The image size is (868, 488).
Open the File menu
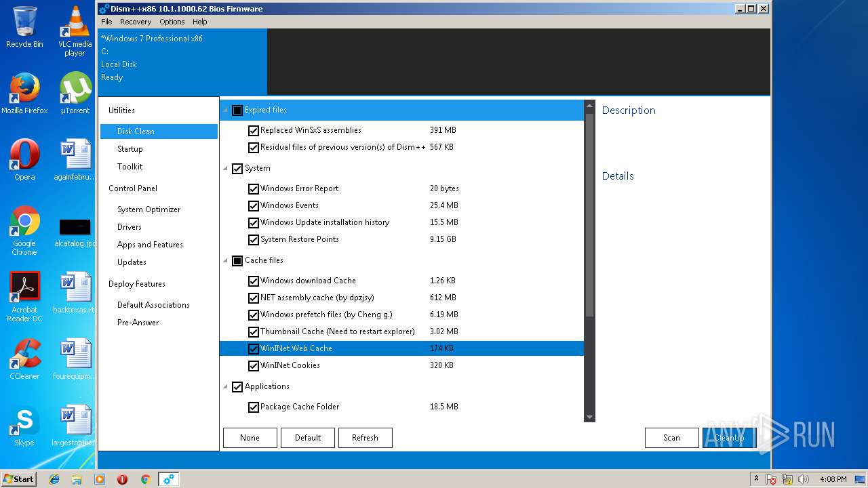point(106,22)
